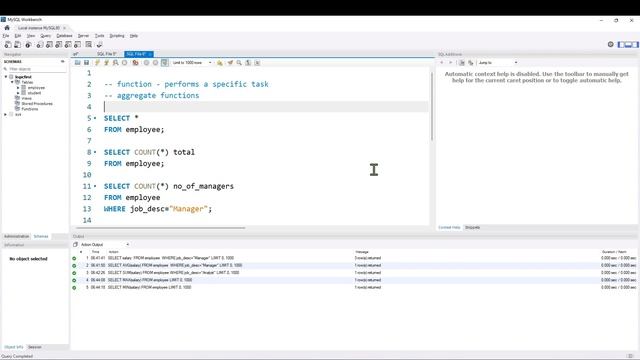The image size is (640, 360).
Task: Open find panel magnifier icon
Action: tap(239, 62)
